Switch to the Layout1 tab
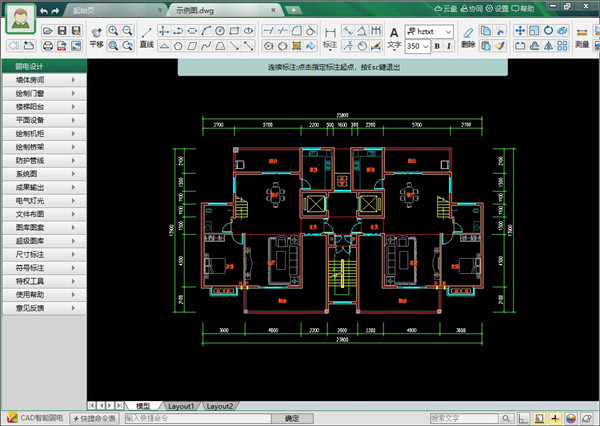The width and height of the screenshot is (600, 426). click(x=181, y=407)
